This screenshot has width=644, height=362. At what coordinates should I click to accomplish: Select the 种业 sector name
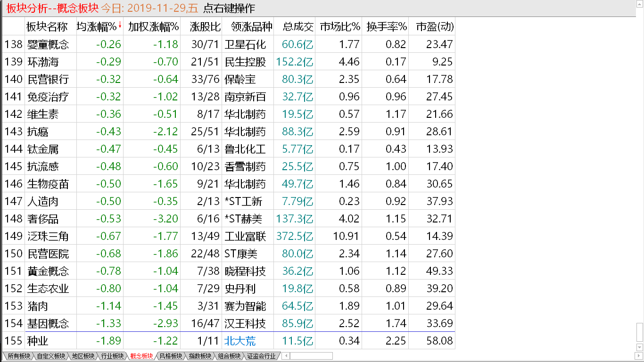pyautogui.click(x=38, y=341)
